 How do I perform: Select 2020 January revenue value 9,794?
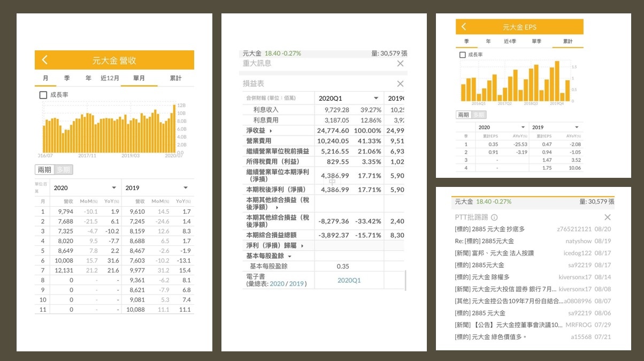(65, 212)
